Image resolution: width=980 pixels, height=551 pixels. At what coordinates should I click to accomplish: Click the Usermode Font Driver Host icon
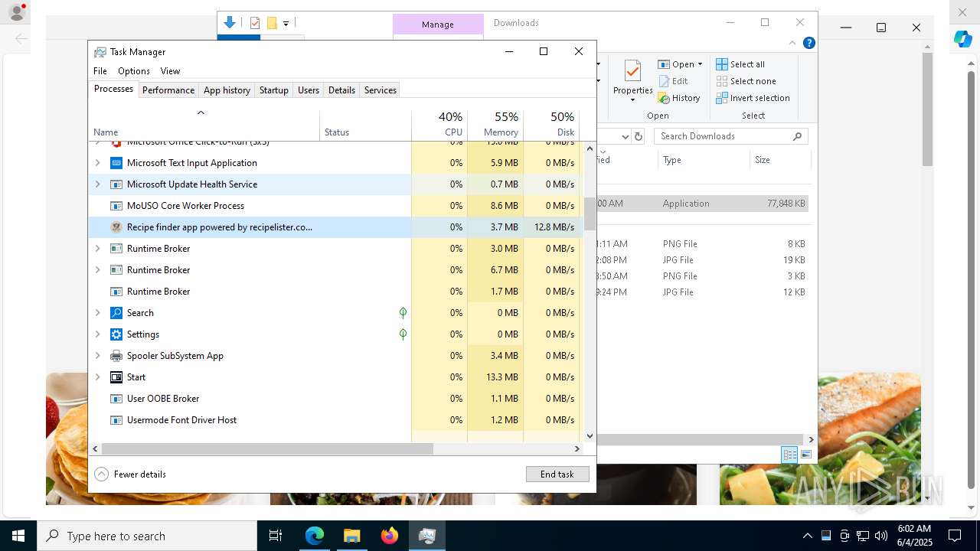pyautogui.click(x=116, y=420)
